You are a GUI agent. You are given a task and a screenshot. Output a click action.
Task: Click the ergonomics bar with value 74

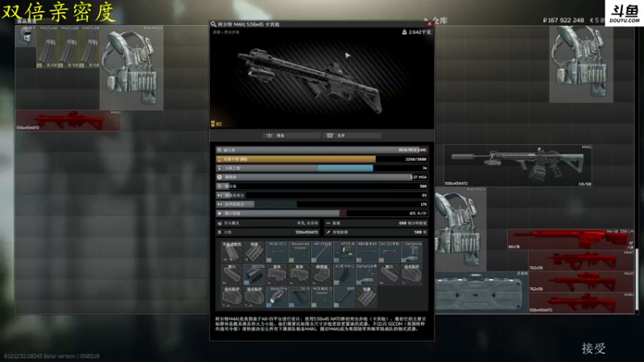point(322,168)
